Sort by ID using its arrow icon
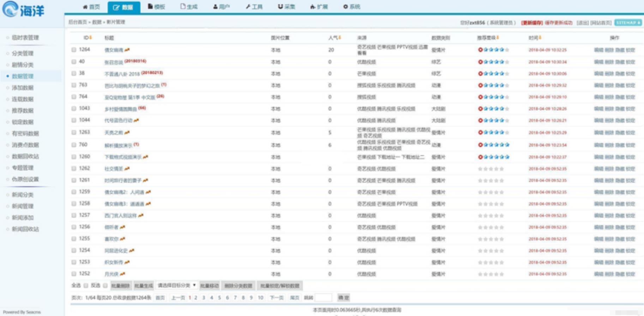 [91, 37]
